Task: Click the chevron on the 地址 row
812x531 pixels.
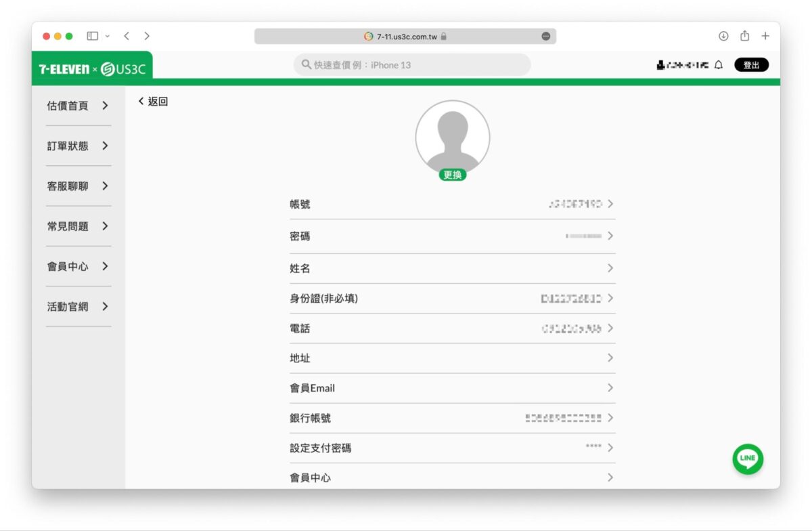Action: (x=610, y=358)
